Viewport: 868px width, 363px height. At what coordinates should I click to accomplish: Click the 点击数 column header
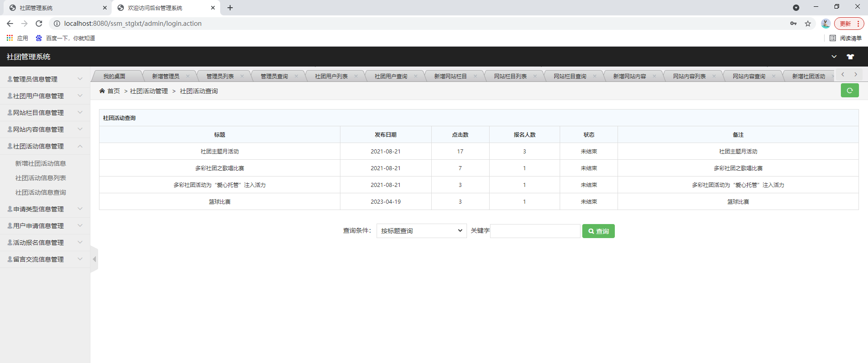460,134
